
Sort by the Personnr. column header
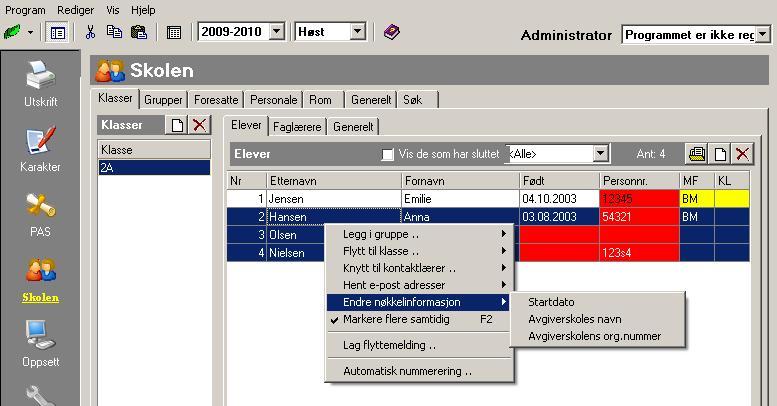coord(639,181)
